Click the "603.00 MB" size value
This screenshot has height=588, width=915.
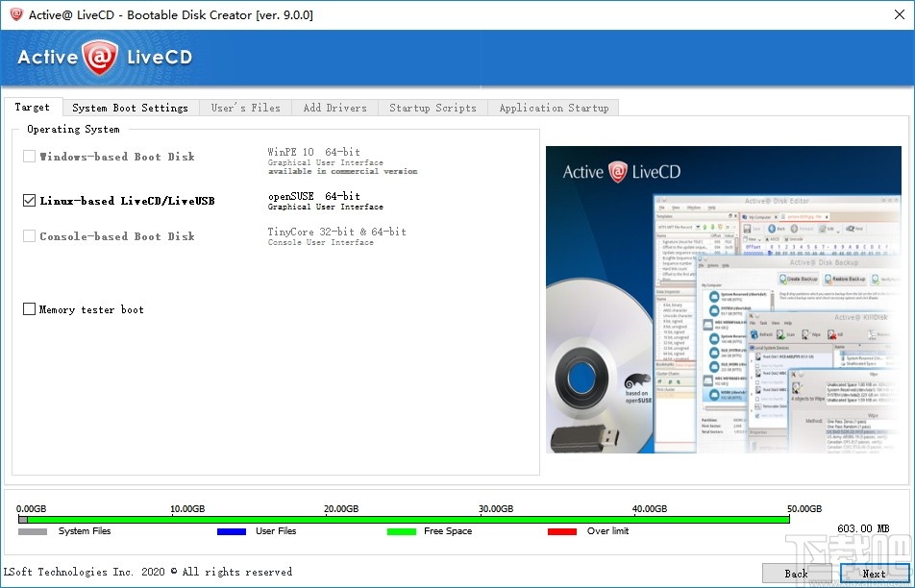863,528
